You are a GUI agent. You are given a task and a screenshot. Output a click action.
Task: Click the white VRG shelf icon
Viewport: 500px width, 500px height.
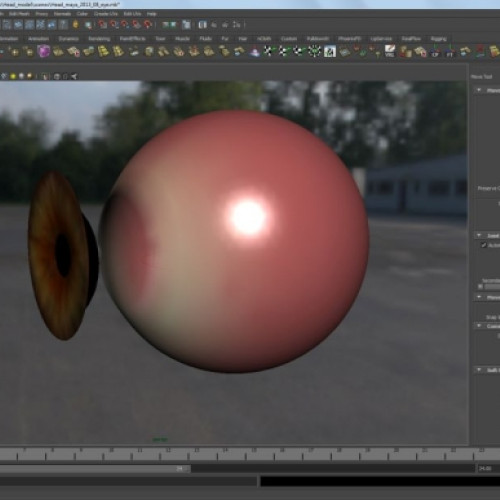point(390,51)
